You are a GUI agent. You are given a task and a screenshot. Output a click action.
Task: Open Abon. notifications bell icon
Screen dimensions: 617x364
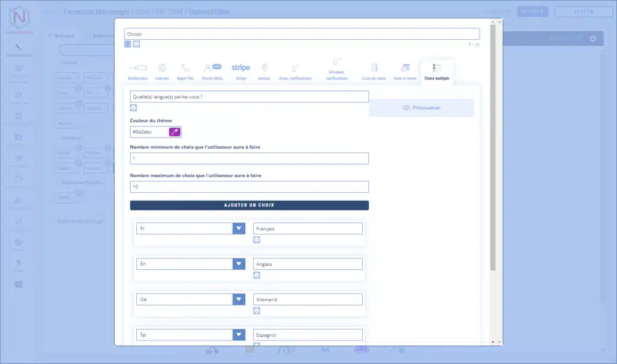(x=295, y=71)
